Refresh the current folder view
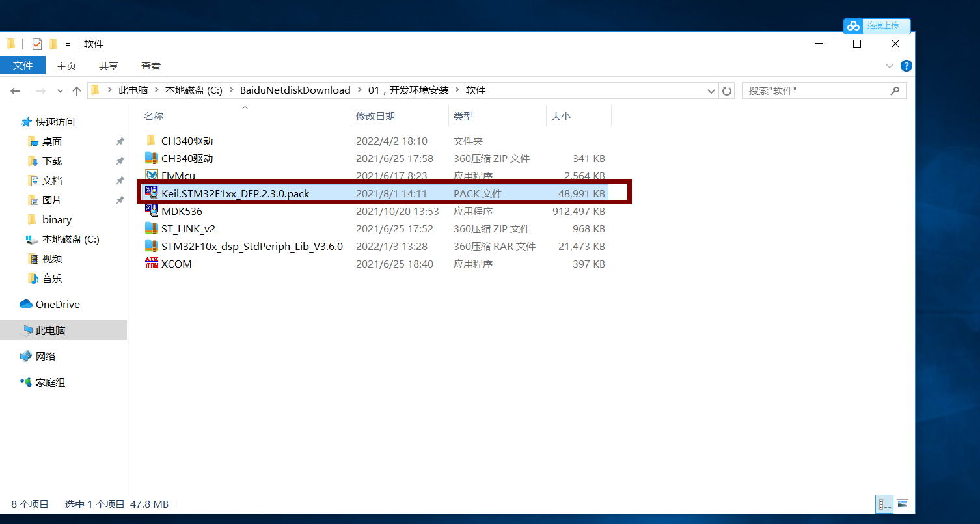 [x=727, y=91]
